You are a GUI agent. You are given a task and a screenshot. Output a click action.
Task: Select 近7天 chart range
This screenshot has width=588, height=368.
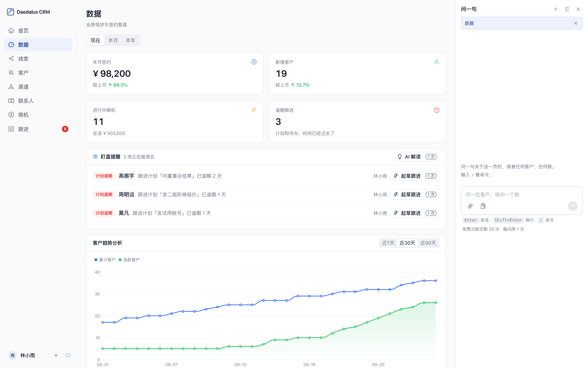pos(388,243)
